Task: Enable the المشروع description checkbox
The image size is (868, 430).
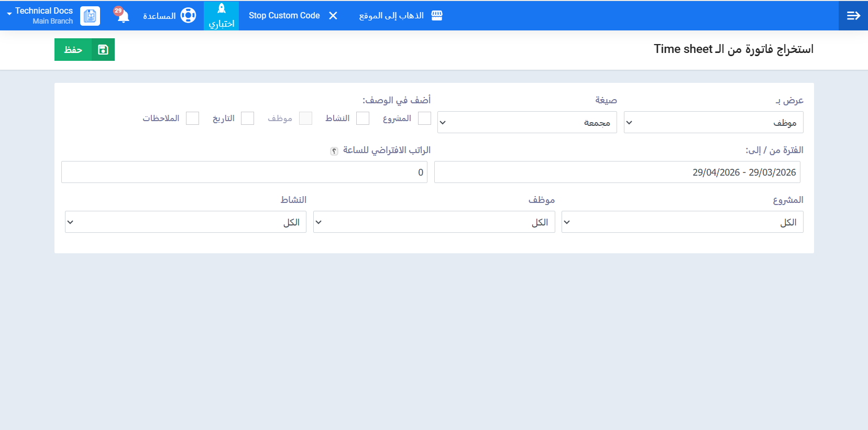Action: tap(424, 119)
